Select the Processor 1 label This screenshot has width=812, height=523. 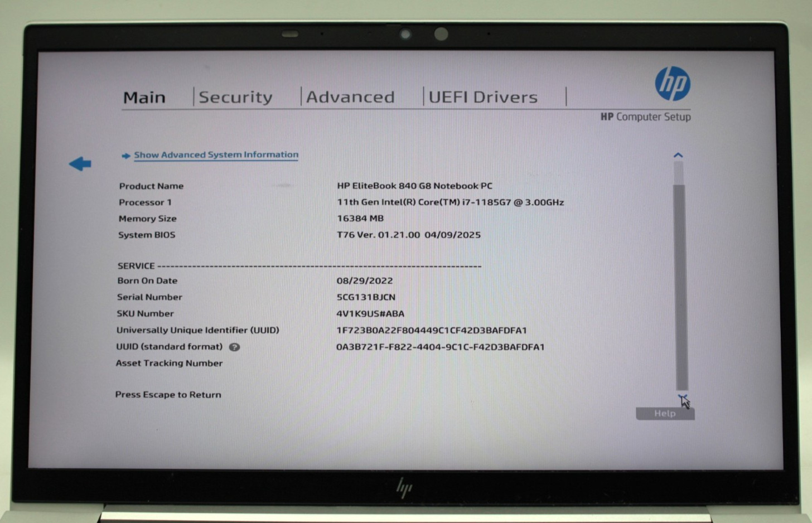point(145,202)
